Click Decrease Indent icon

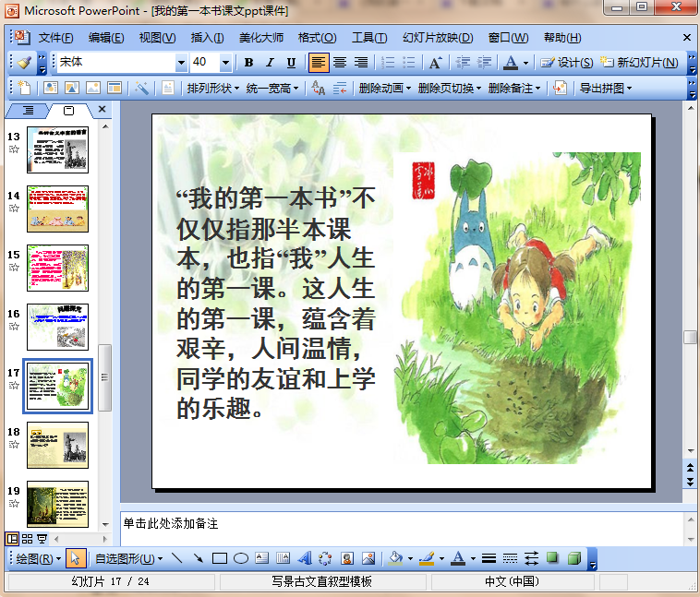[x=463, y=63]
